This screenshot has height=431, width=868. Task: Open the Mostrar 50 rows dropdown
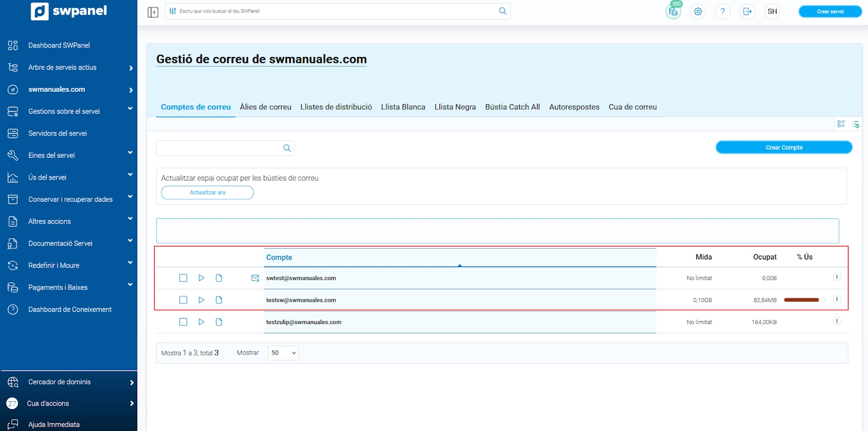(x=283, y=353)
